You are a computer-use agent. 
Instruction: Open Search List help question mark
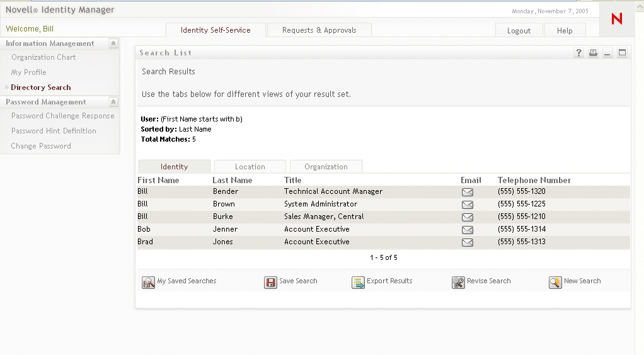579,53
